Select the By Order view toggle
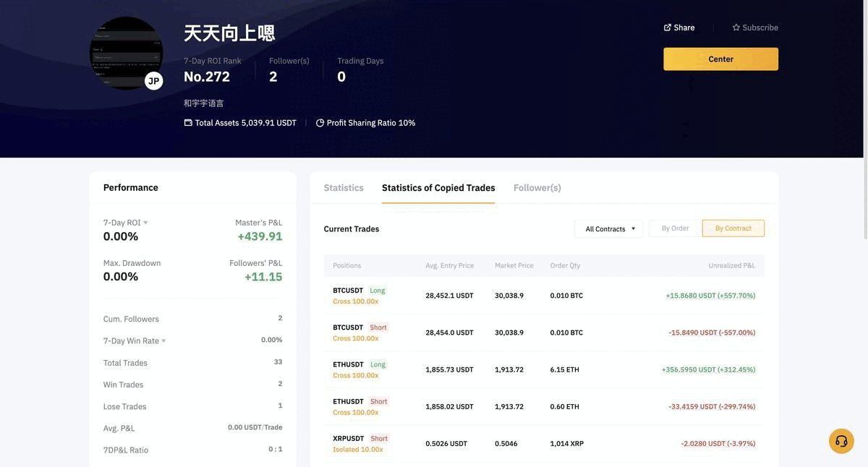The image size is (868, 467). pyautogui.click(x=675, y=228)
